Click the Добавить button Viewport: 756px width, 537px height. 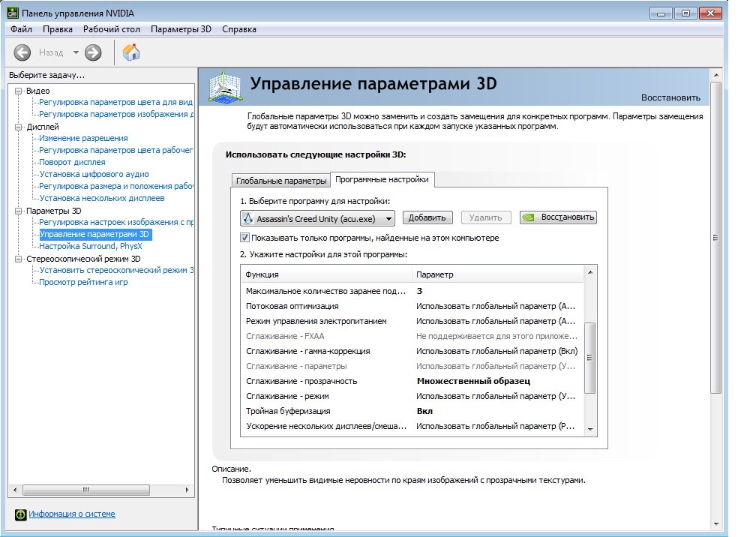pyautogui.click(x=428, y=217)
